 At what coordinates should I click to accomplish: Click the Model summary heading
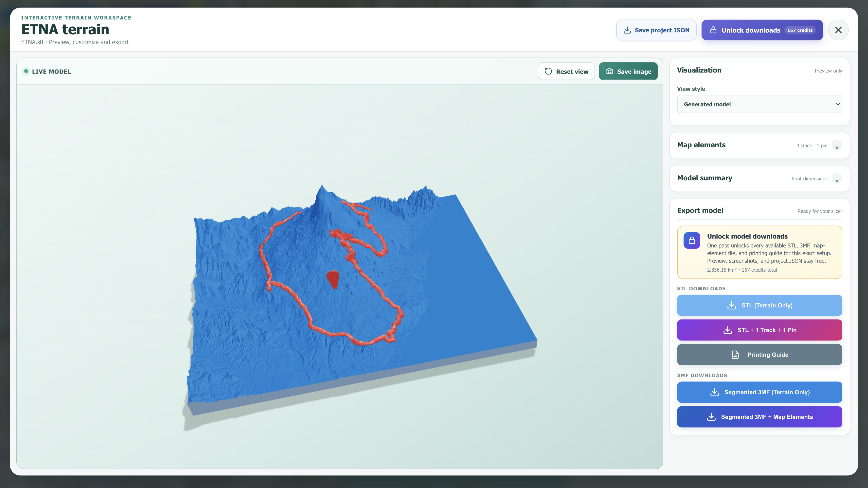click(705, 178)
